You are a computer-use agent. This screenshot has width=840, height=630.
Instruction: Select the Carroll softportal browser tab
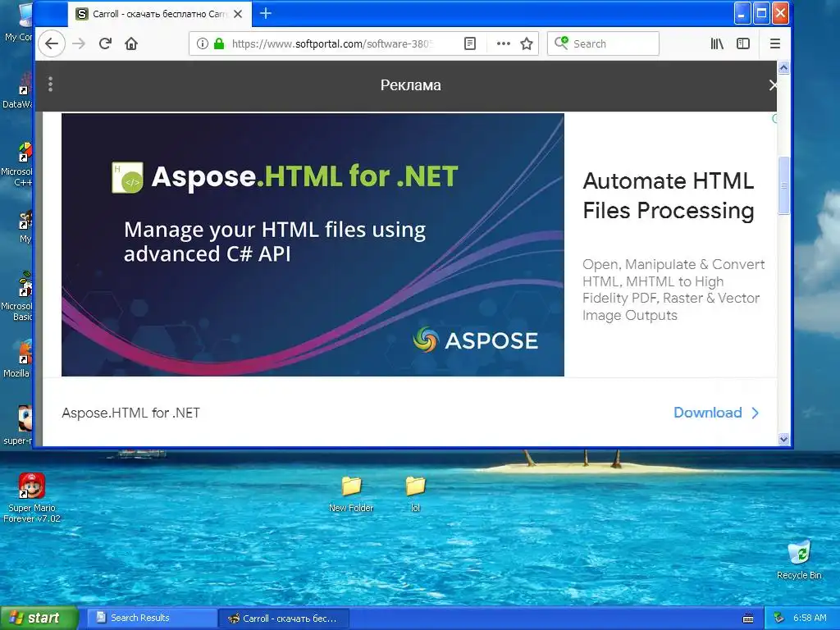tap(158, 14)
